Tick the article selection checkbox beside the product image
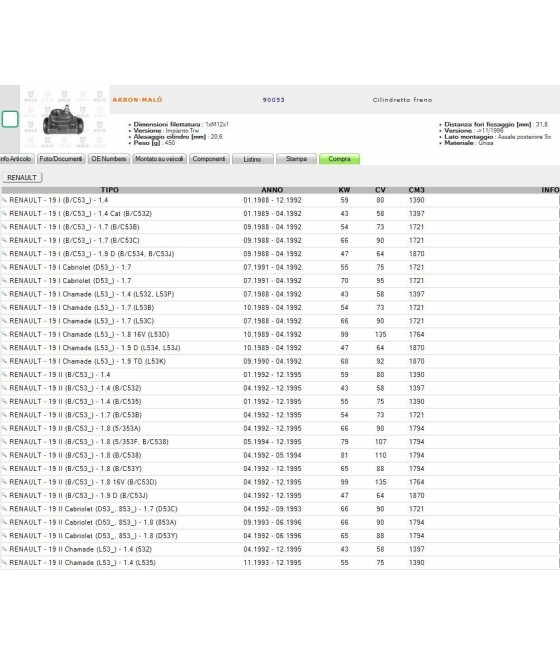The image size is (560, 655). point(10,119)
